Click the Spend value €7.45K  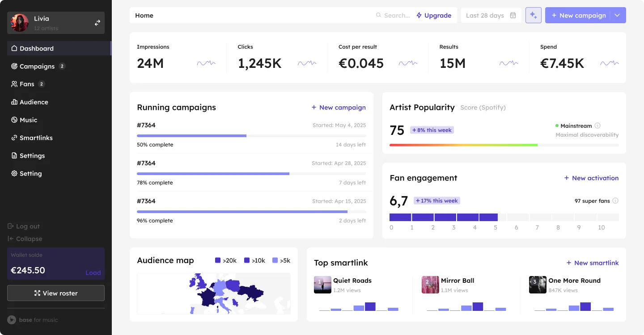coord(562,63)
